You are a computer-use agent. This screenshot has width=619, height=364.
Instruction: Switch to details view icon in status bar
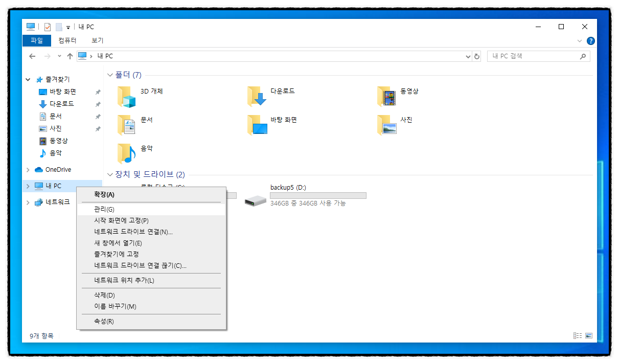[578, 336]
